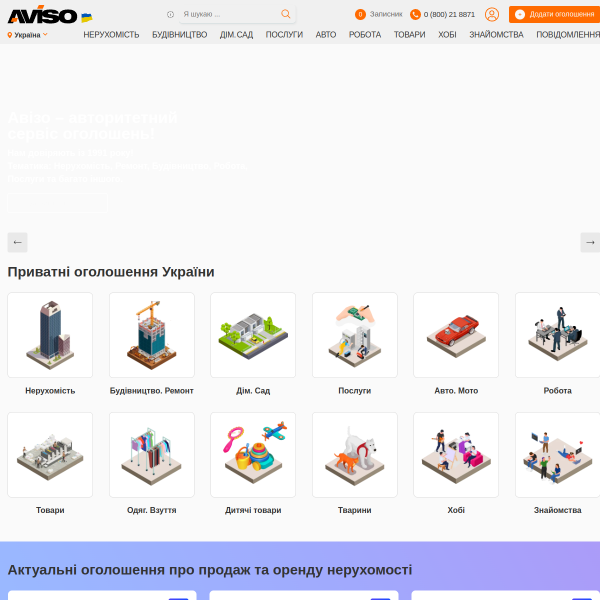Open ЗНАЙОМСТВА menu item
The height and width of the screenshot is (600, 600).
click(496, 35)
